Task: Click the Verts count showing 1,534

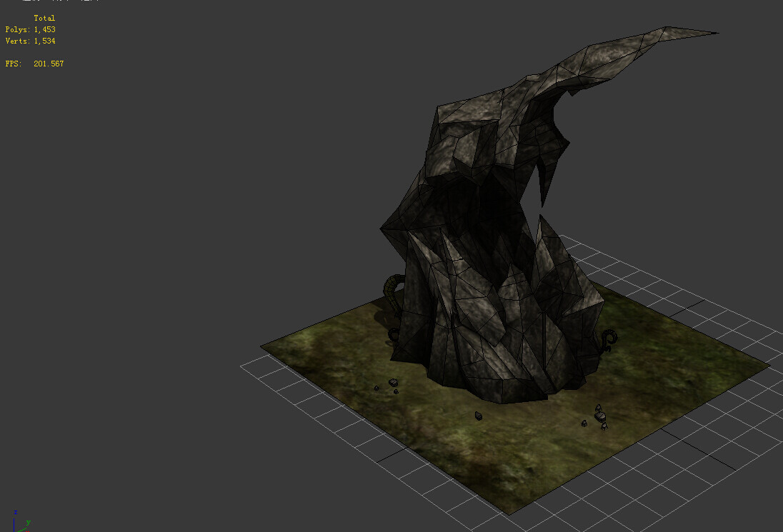Action: [30, 41]
